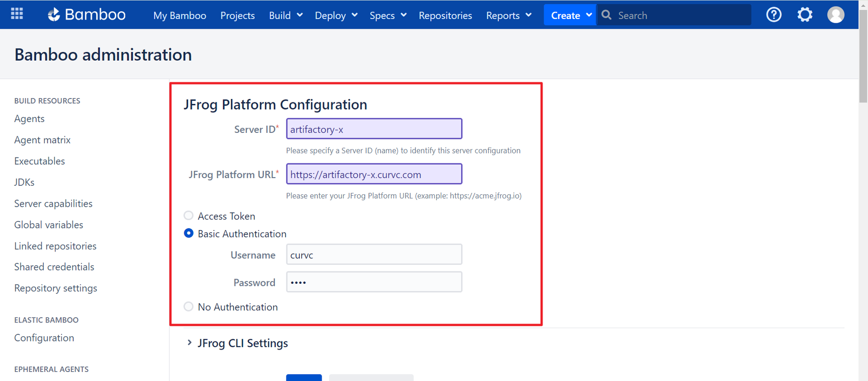
Task: Click the Password input field
Action: click(x=374, y=282)
